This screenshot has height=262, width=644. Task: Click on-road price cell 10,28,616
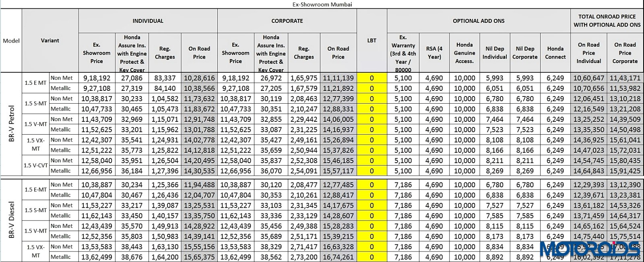click(199, 78)
